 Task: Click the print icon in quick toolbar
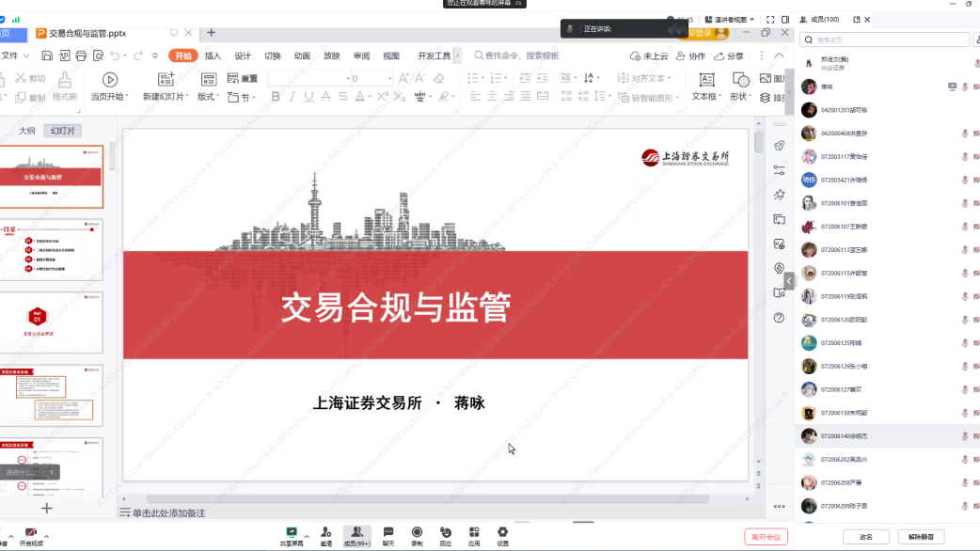pyautogui.click(x=81, y=55)
